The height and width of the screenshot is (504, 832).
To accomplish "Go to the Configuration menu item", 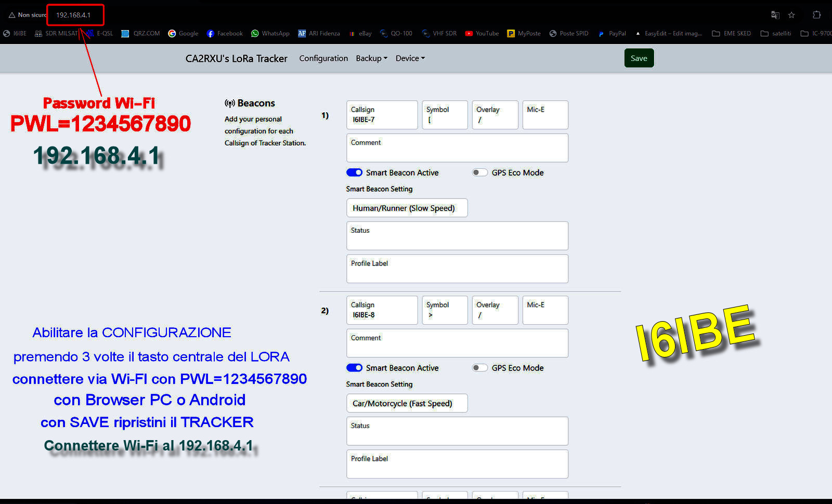I will 323,58.
